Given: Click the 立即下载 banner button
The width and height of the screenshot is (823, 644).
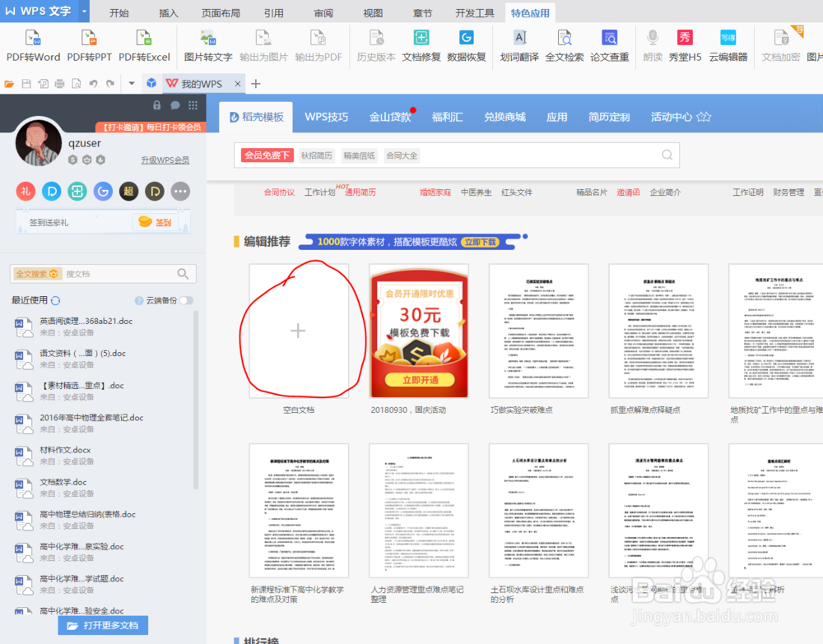Looking at the screenshot, I should point(481,242).
